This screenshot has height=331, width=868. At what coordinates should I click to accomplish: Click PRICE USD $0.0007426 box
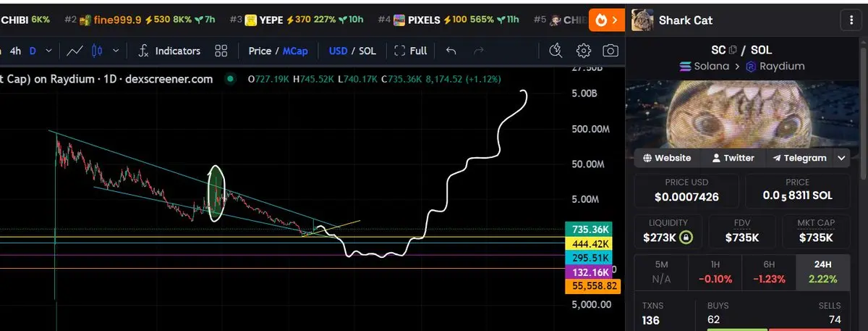(x=686, y=190)
